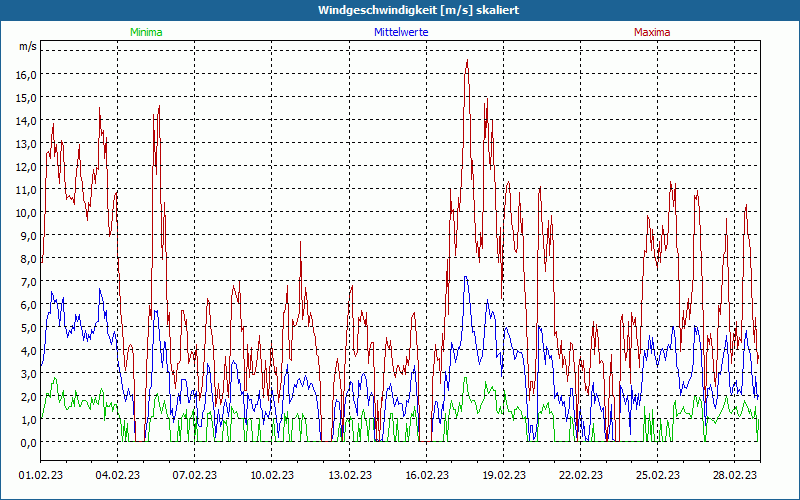The image size is (800, 500).
Task: Select the red 'Maxima' legend label
Action: (x=652, y=32)
